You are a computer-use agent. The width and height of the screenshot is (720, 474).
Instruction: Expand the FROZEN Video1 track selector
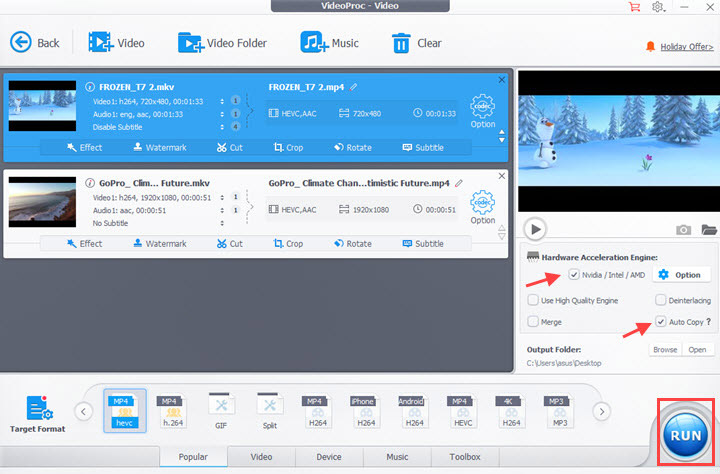point(222,101)
